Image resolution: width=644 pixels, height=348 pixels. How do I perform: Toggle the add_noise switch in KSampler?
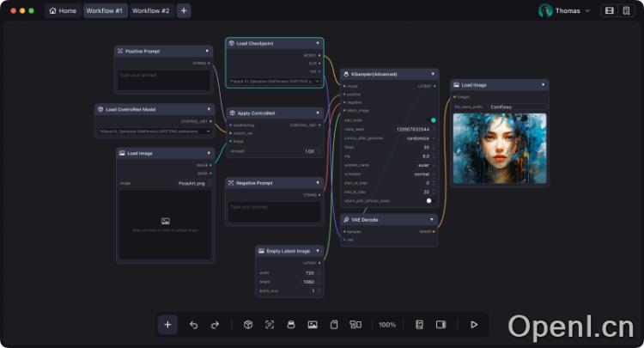[433, 120]
